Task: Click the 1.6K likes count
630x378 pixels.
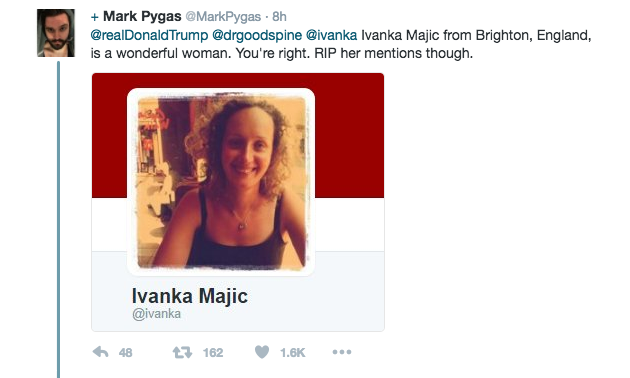Action: [292, 353]
